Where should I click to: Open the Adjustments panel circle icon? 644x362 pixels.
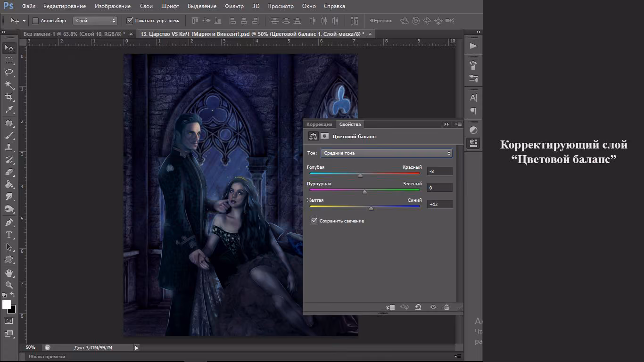473,131
